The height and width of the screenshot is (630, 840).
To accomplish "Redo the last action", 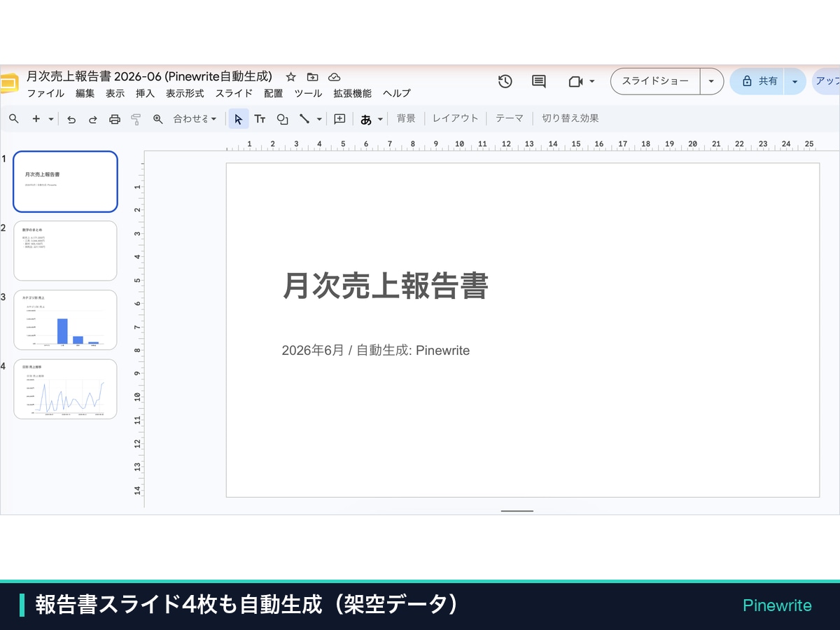I will (x=93, y=119).
